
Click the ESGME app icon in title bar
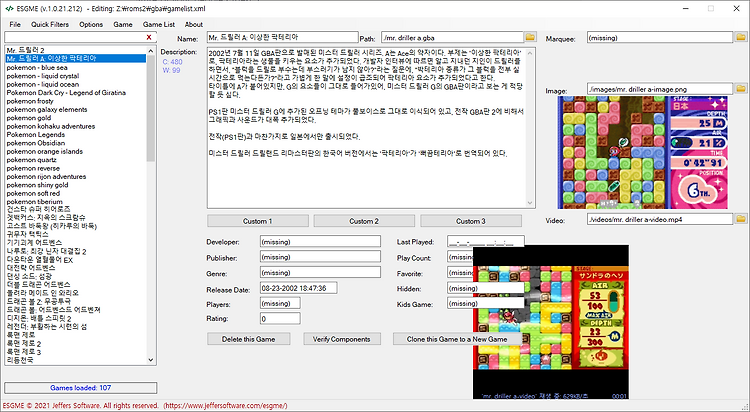(x=9, y=9)
